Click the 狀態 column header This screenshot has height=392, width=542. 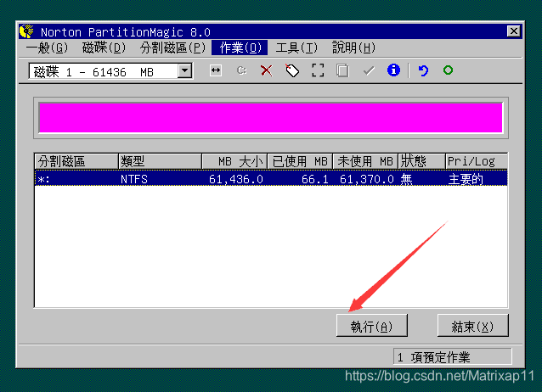pyautogui.click(x=421, y=161)
